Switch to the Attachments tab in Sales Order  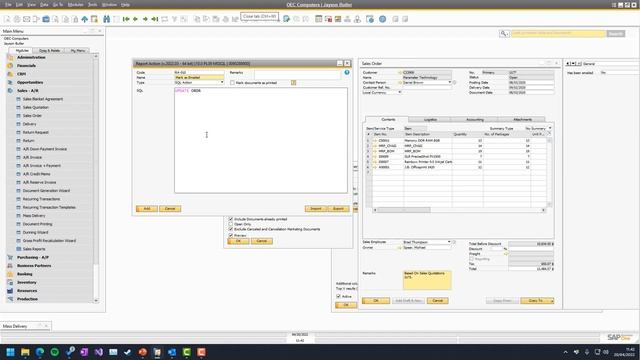coord(522,120)
